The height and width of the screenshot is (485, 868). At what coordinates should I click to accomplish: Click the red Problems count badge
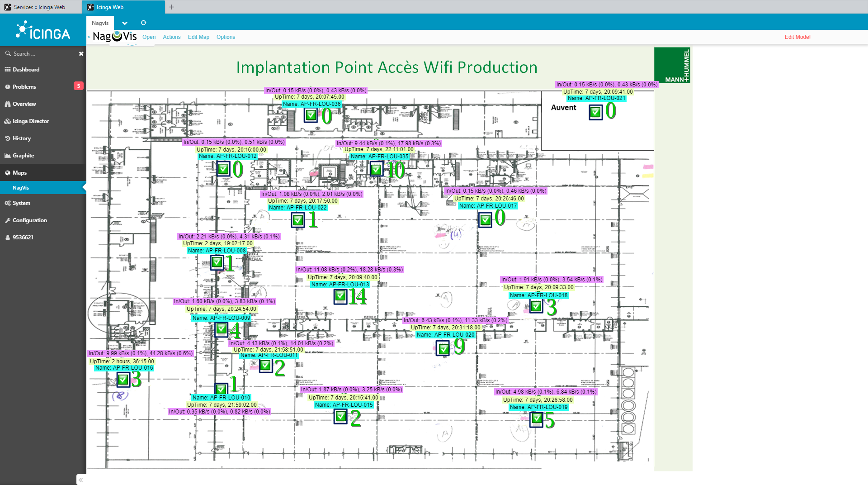click(x=79, y=86)
